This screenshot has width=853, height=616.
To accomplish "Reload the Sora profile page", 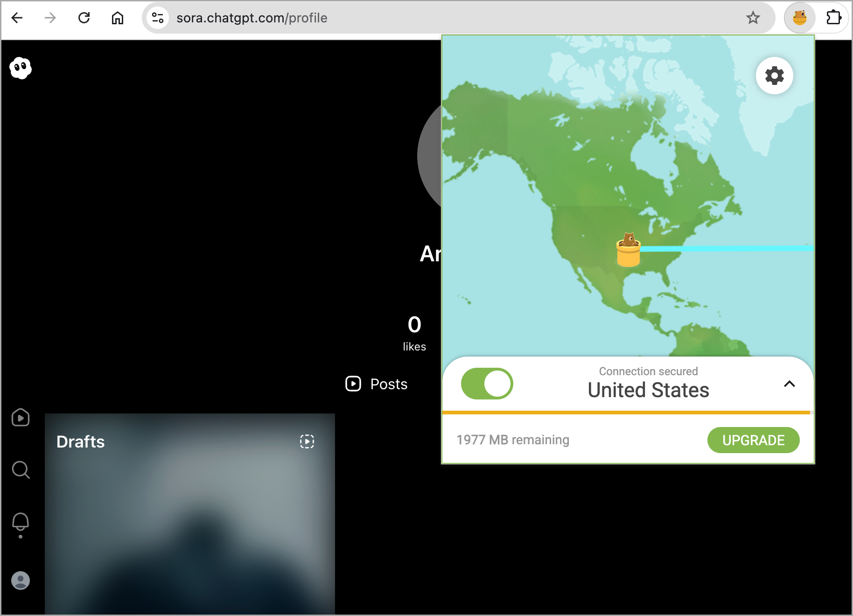I will click(84, 18).
